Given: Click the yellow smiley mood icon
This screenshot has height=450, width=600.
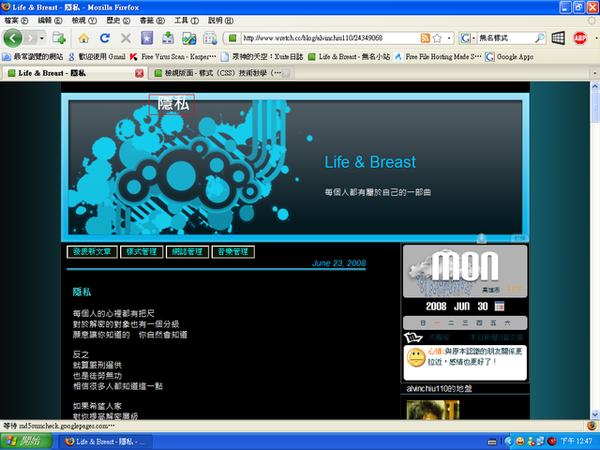Looking at the screenshot, I should tap(416, 358).
